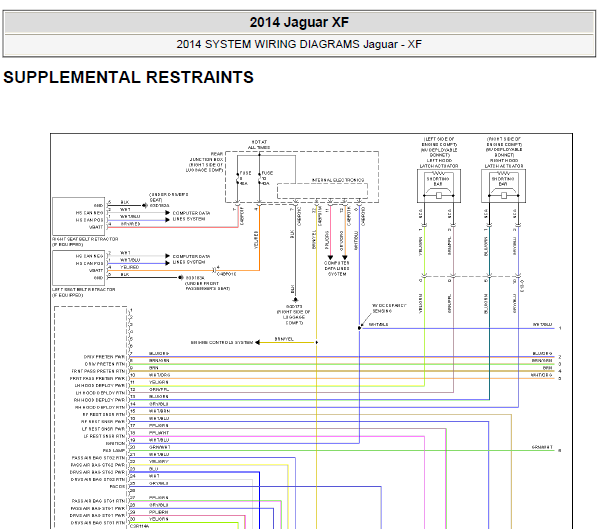Image resolution: width=615 pixels, height=529 pixels.
Task: Click the "BRN/YEL" label above engine controls arrow
Action: click(284, 339)
